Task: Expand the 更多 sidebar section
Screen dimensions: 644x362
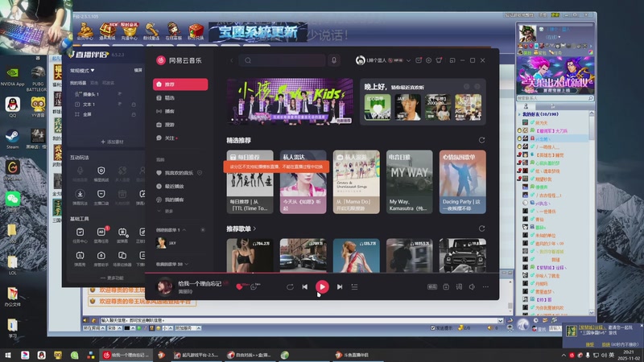Action: [x=166, y=211]
